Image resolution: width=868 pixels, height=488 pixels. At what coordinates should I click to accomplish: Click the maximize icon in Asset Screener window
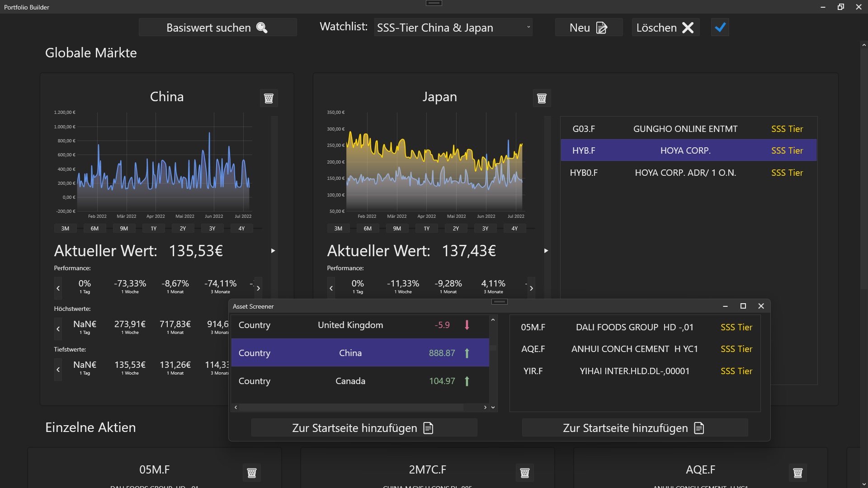tap(743, 306)
